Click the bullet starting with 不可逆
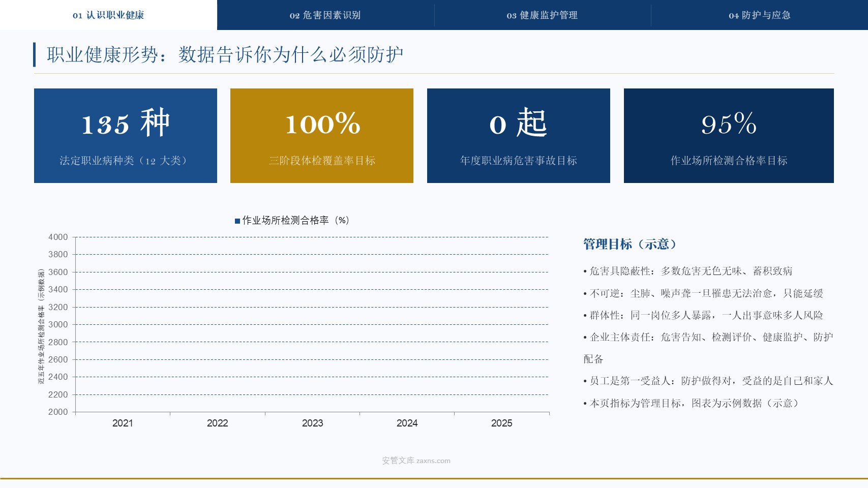Screen dimensions: 868x488 [703, 293]
